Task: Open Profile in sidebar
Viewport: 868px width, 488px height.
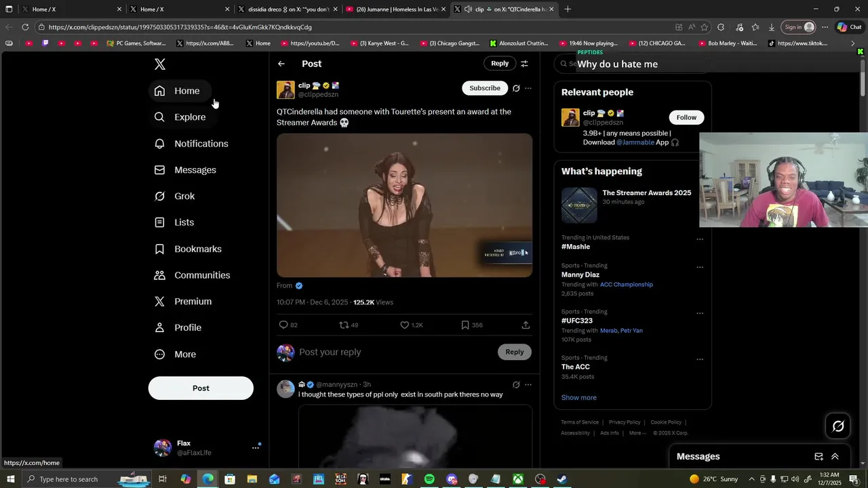Action: point(178,328)
